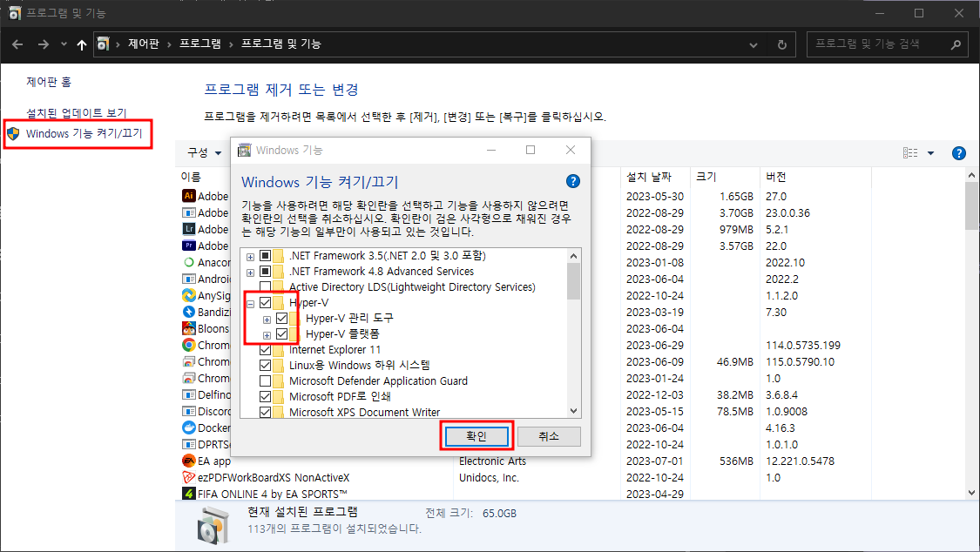Expand .NET Framework 3.5 tree node
The height and width of the screenshot is (552, 980).
pos(250,257)
